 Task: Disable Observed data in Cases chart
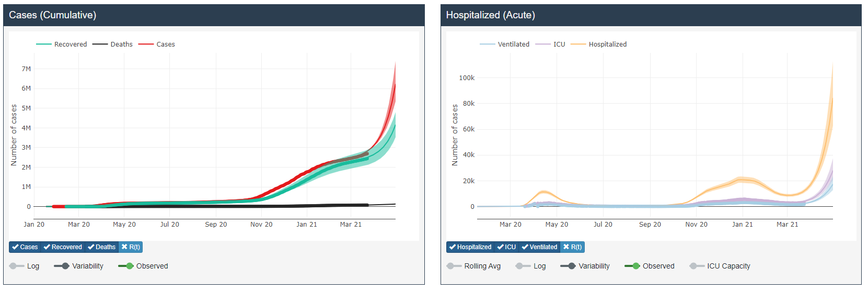(x=126, y=266)
